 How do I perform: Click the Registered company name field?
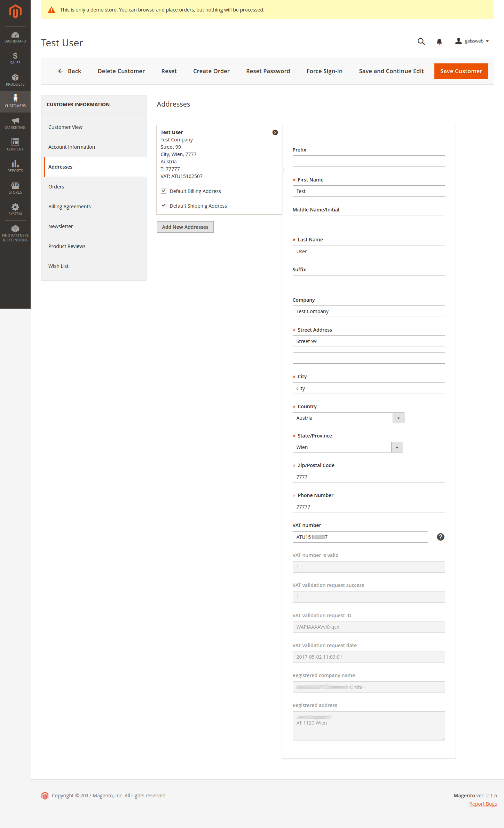point(369,687)
